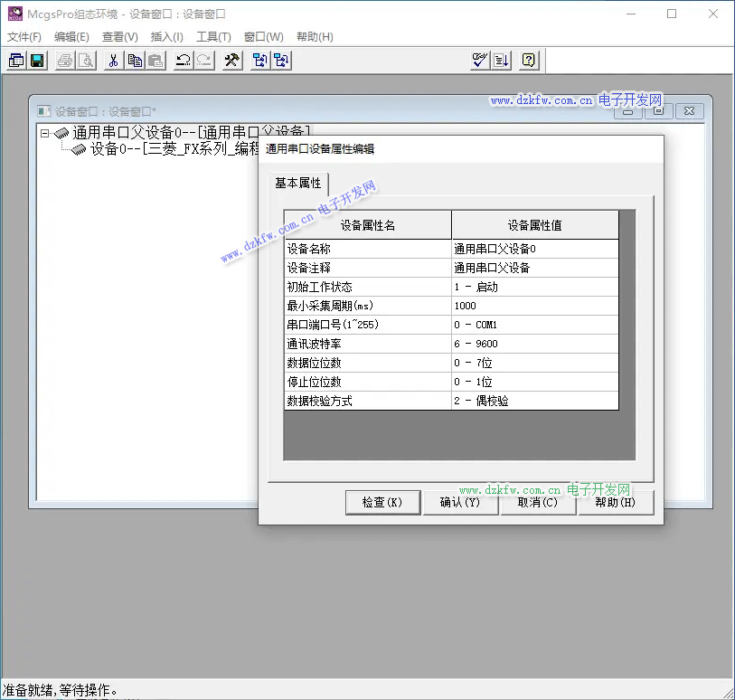Viewport: 735px width, 700px height.
Task: Open the toolbox hammer-and-wrench icon
Action: coord(231,61)
